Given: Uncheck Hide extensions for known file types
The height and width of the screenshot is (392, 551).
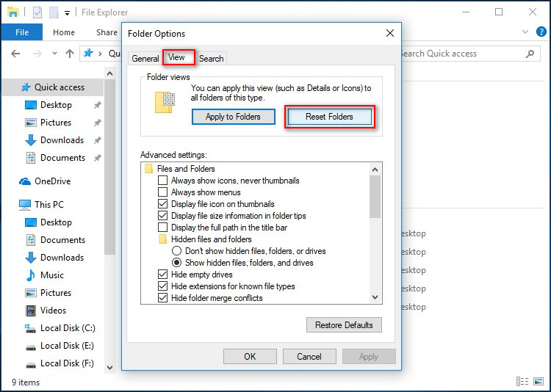Looking at the screenshot, I should tap(162, 286).
